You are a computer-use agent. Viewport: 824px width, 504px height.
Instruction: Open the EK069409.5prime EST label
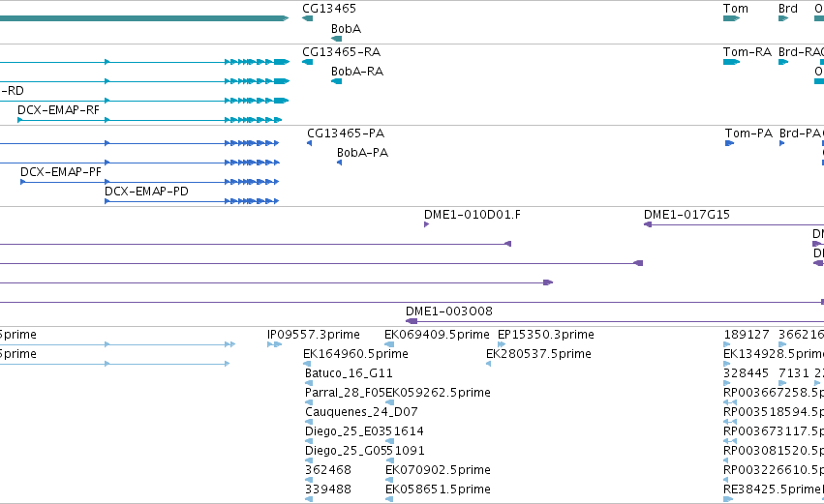coord(437,335)
